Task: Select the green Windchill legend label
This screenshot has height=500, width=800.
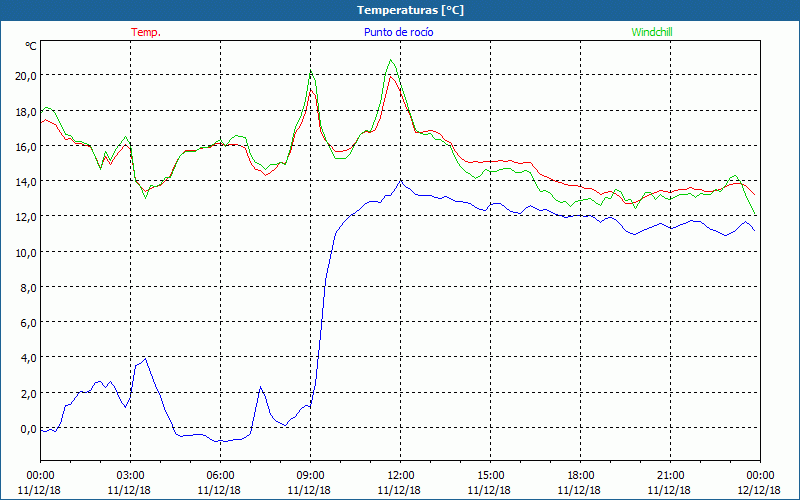Action: coord(652,32)
